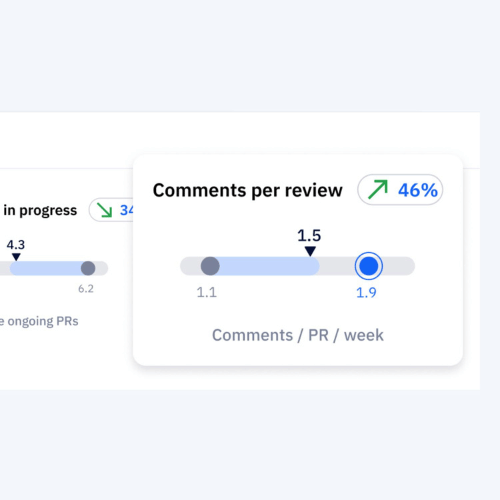
Task: Click the 4.3 average value label
Action: pyautogui.click(x=16, y=245)
